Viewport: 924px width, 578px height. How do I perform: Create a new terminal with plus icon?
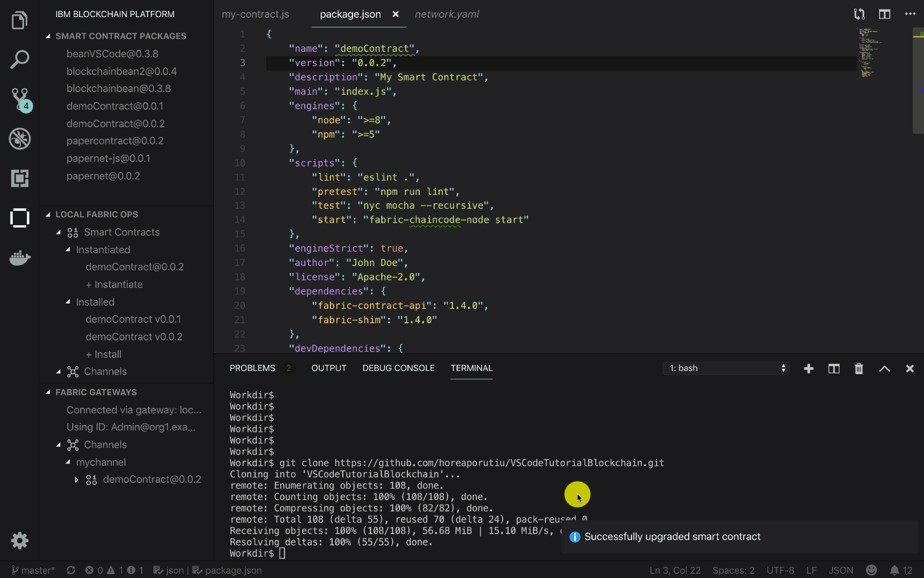click(808, 368)
